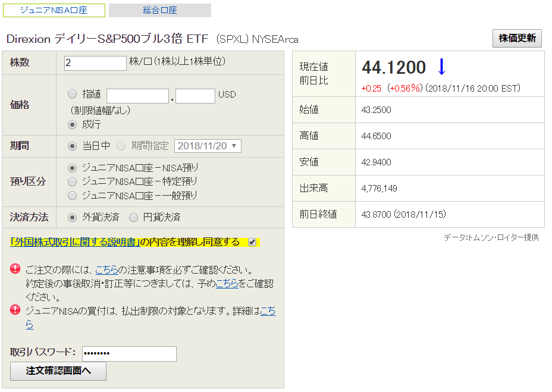This screenshot has height=392, width=552.
Task: Click the red warning icon beside ジュニアNISAの買付
Action: (x=15, y=309)
